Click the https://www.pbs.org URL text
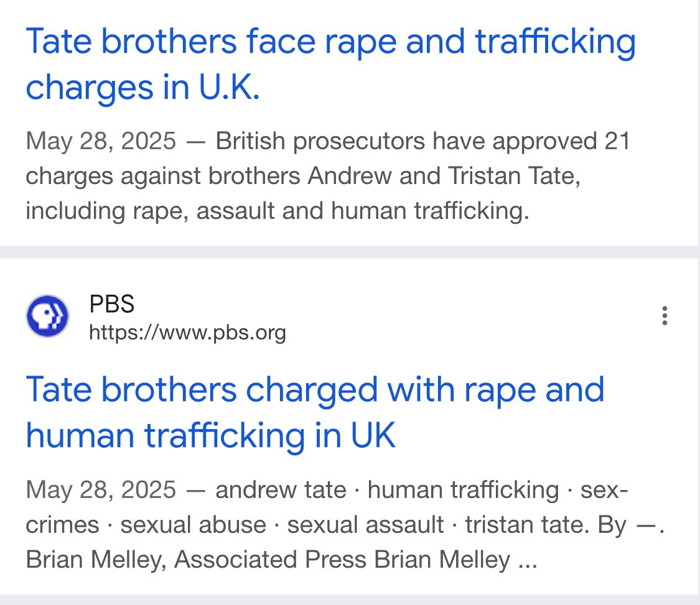The height and width of the screenshot is (605, 700). coord(187,333)
